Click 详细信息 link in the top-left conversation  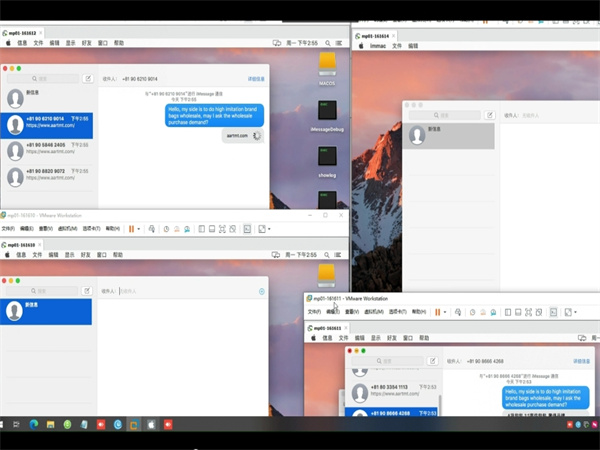256,77
